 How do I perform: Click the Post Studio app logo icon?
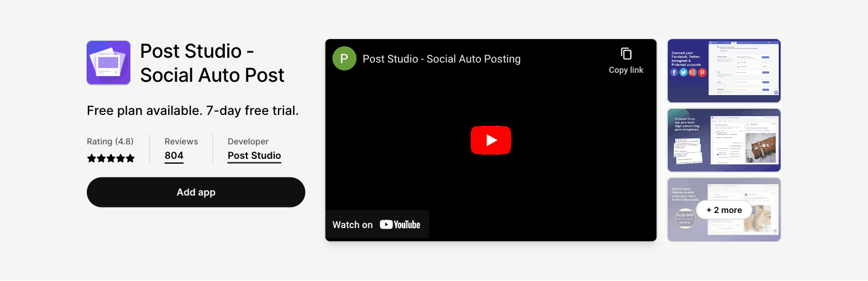point(108,63)
